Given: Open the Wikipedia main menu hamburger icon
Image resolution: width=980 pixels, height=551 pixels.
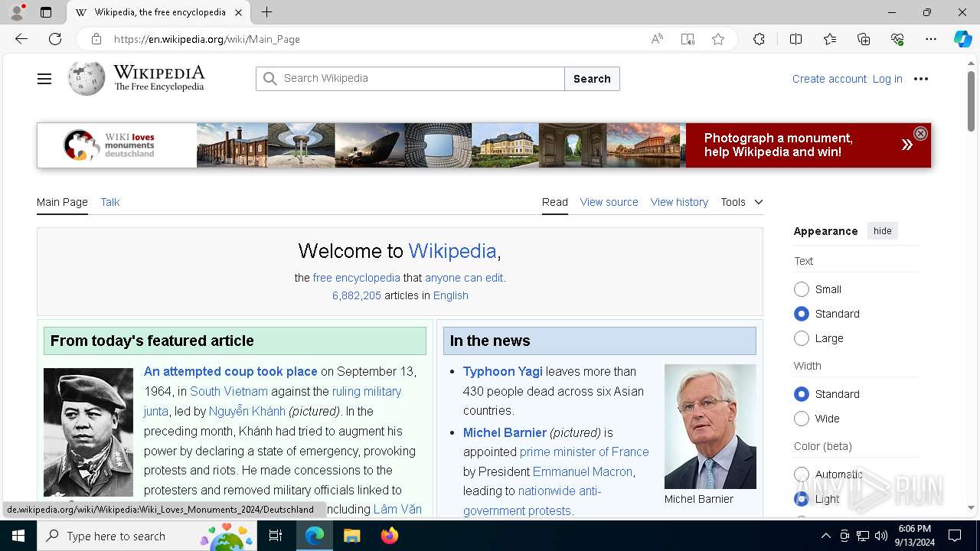Looking at the screenshot, I should (x=44, y=79).
